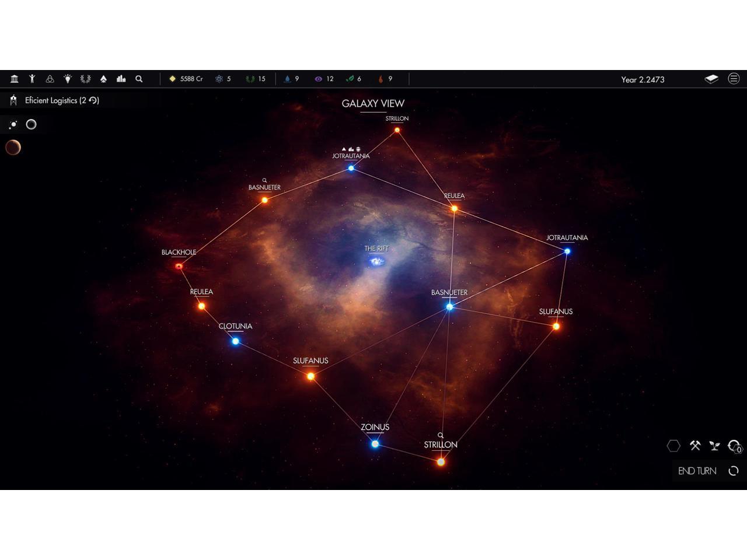Click the magnifier icon above BASNUETER
747x560 pixels.
click(264, 180)
